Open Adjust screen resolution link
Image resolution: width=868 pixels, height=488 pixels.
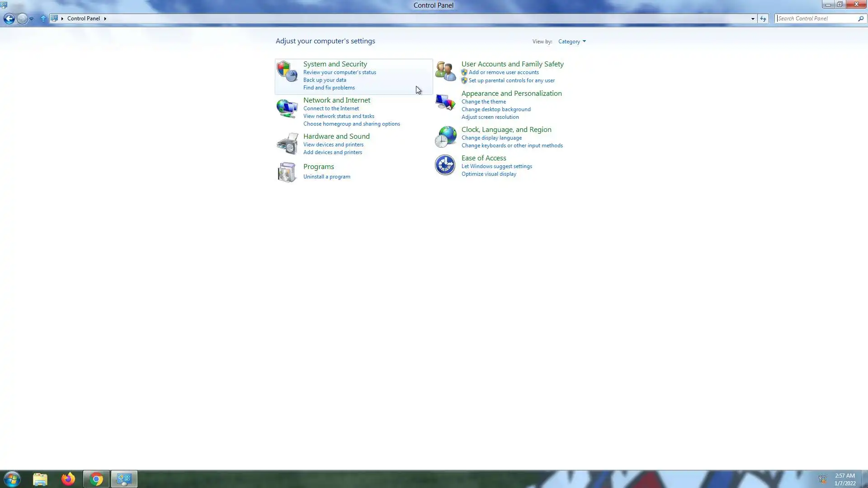point(490,117)
